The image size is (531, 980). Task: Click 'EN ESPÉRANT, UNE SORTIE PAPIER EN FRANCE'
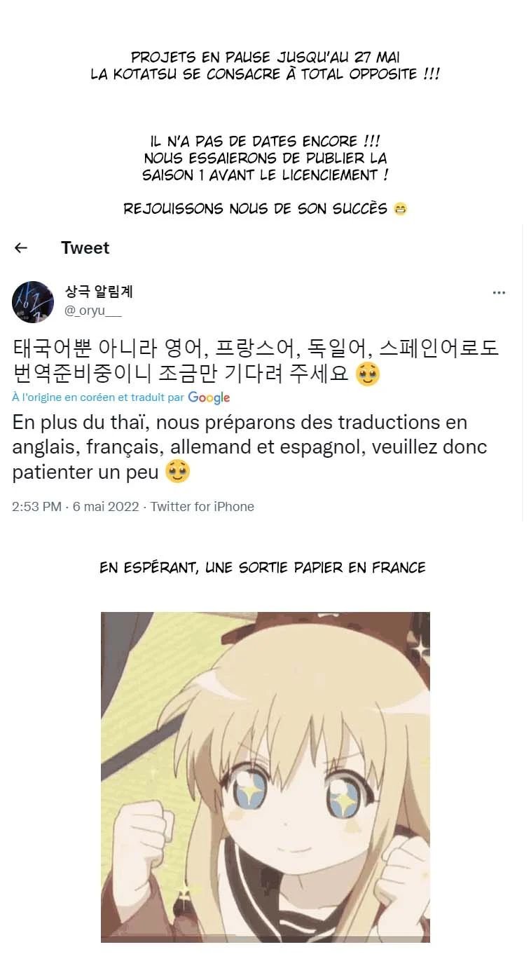click(x=263, y=568)
